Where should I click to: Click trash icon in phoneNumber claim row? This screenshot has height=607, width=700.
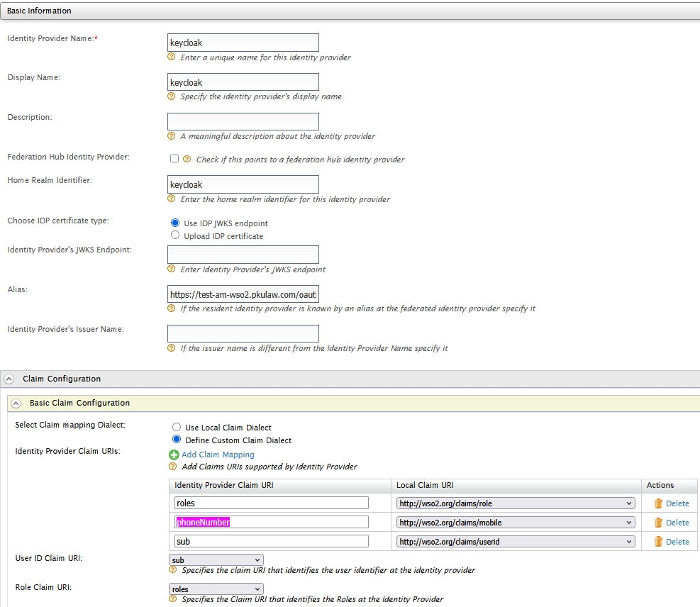658,523
